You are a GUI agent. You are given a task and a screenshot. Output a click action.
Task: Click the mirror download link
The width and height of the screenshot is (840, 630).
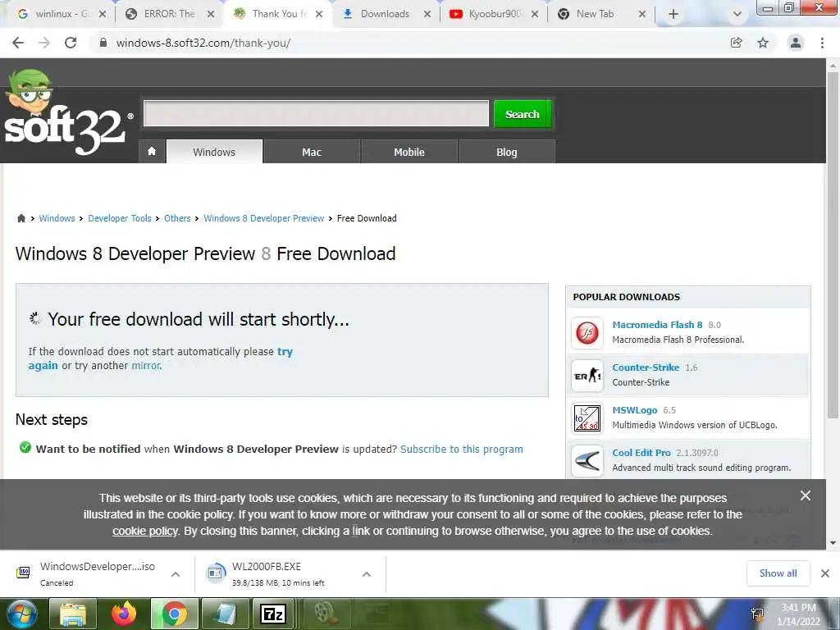tap(146, 365)
